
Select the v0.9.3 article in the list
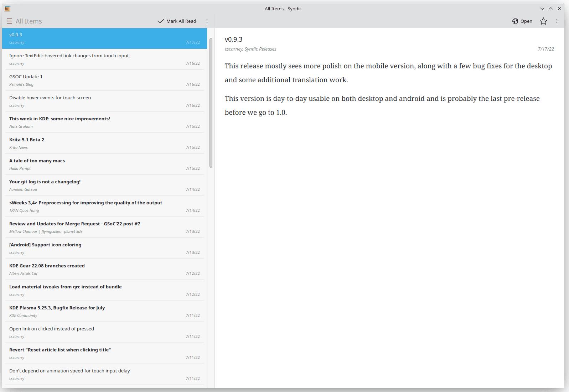[104, 38]
